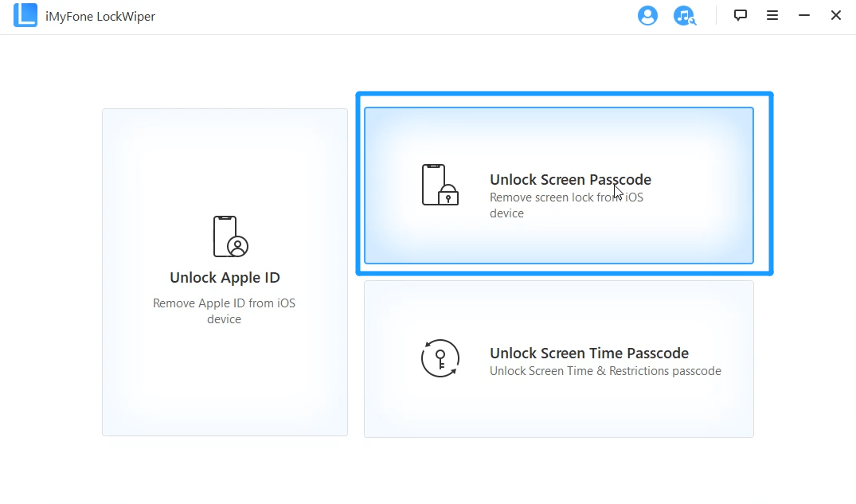Minimize the LockWiper window
The height and width of the screenshot is (504, 856).
[x=804, y=15]
